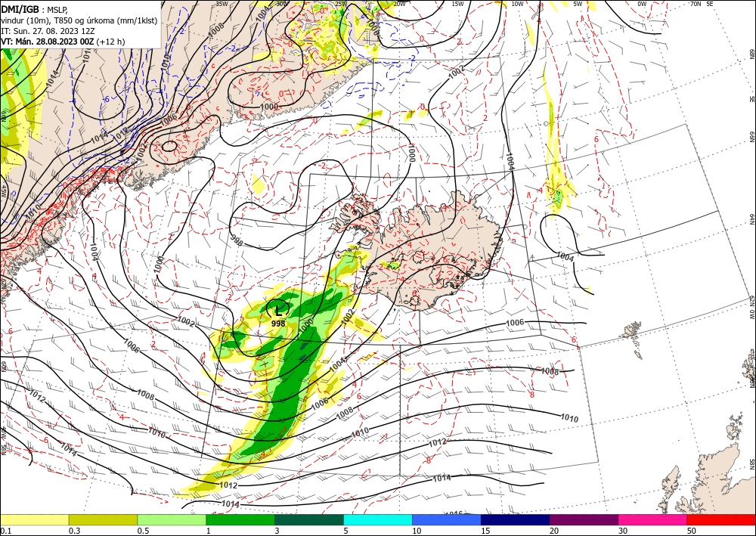The height and width of the screenshot is (536, 756).
Task: Click the '35W' longitude label
Action: (222, 4)
